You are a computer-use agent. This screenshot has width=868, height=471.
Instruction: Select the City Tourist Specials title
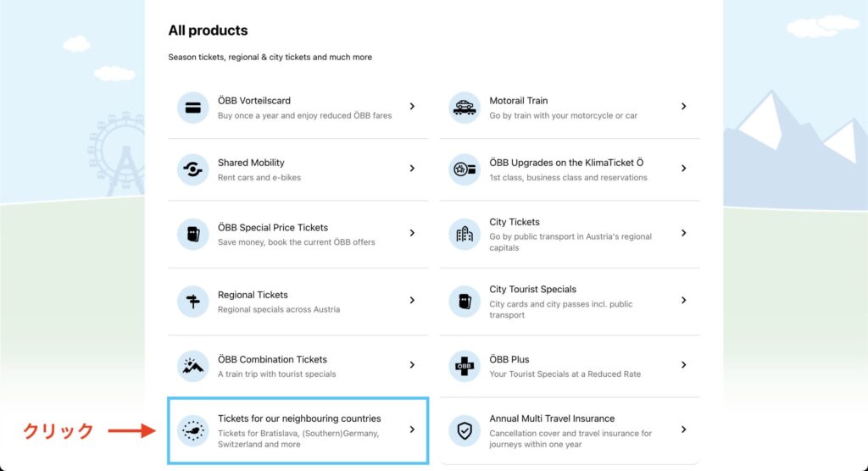pos(532,289)
